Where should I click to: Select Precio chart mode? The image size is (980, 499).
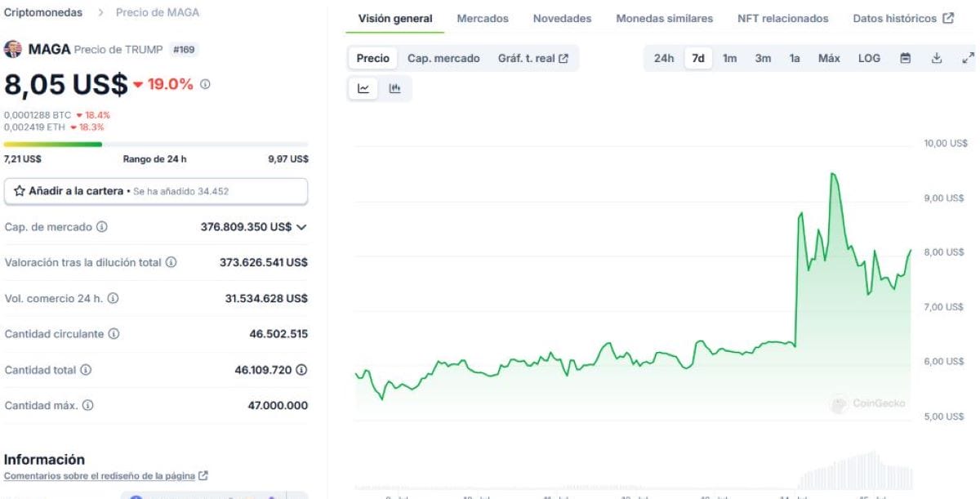(373, 58)
